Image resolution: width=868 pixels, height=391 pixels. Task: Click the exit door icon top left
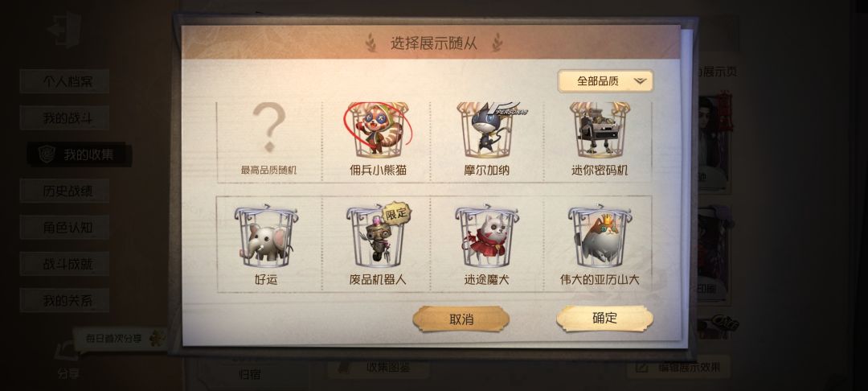point(65,29)
